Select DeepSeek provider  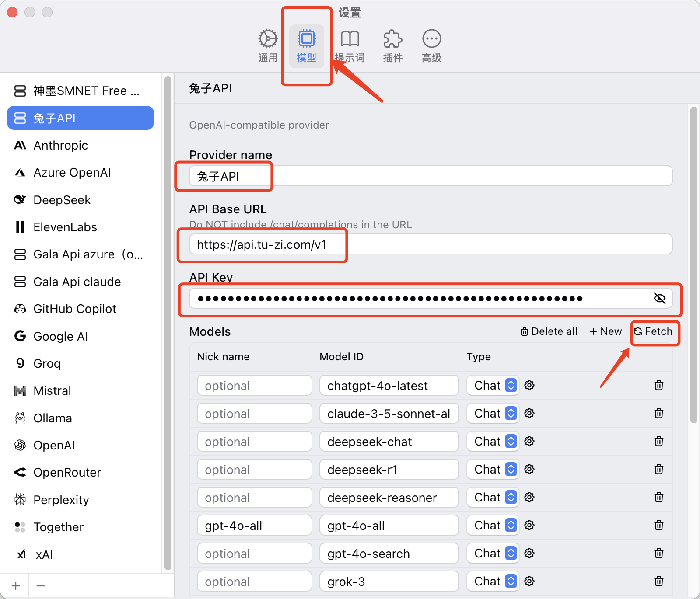click(x=80, y=200)
